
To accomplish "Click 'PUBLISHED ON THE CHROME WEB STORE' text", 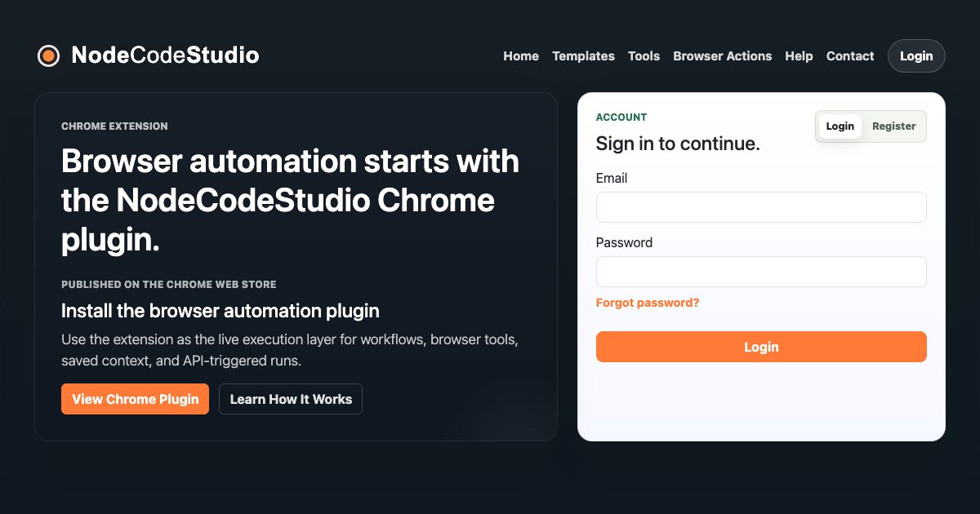I will coord(169,285).
